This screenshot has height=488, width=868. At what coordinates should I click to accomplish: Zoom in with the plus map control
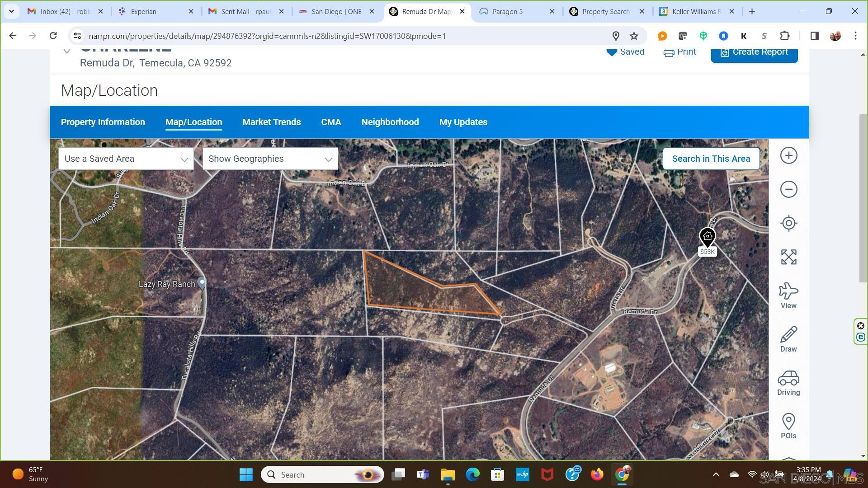(x=788, y=156)
